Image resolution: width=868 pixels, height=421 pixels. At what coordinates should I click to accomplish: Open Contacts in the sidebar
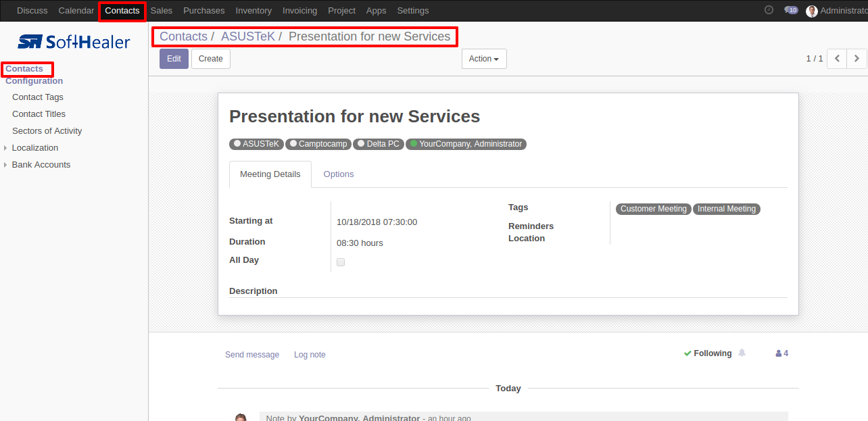click(x=24, y=69)
